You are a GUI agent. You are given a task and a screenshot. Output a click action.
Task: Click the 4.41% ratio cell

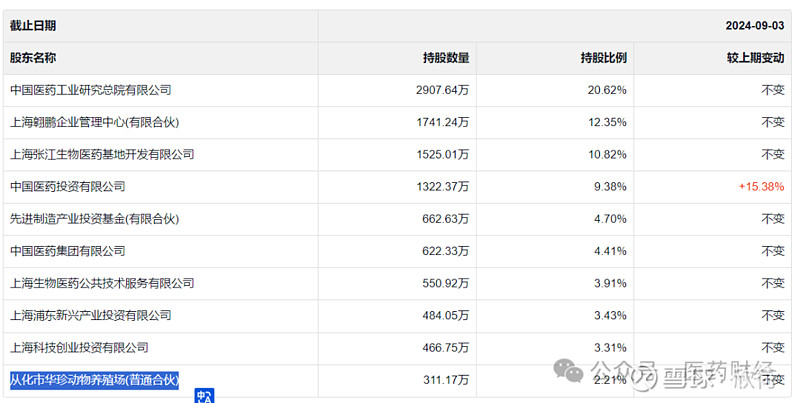610,251
